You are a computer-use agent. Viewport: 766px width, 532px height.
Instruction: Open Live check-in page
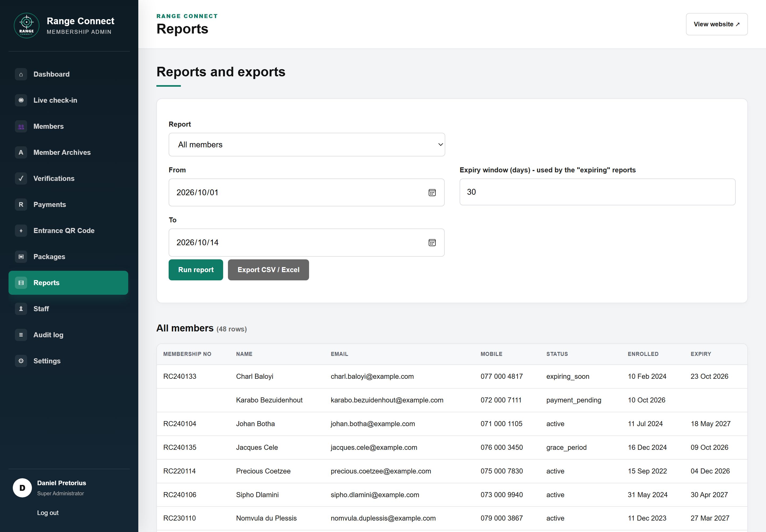[68, 100]
